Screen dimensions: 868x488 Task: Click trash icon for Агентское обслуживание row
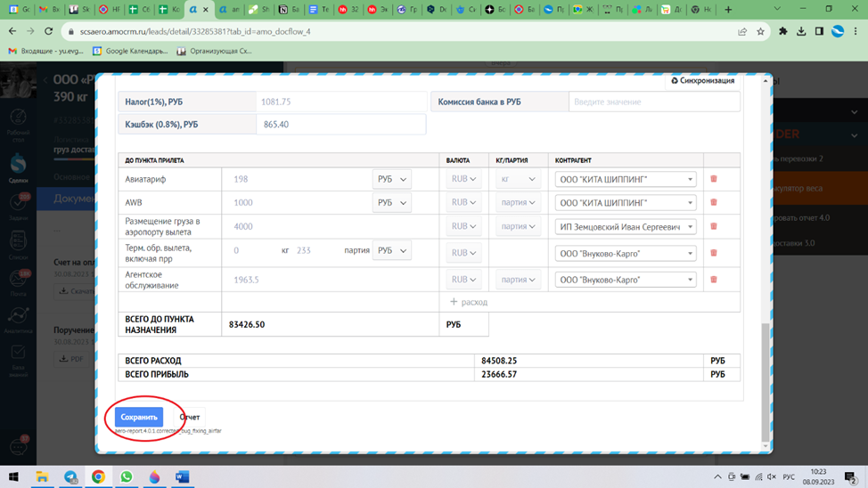714,280
